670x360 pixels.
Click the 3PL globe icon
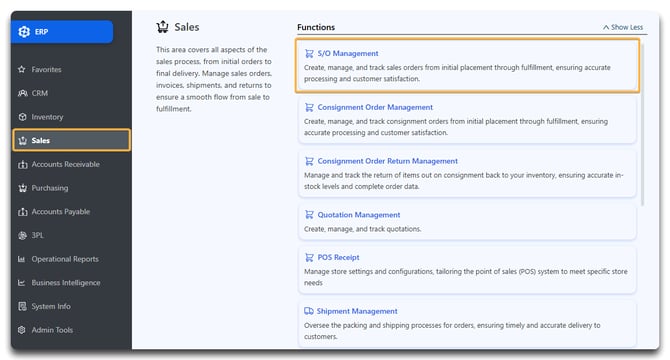[23, 235]
